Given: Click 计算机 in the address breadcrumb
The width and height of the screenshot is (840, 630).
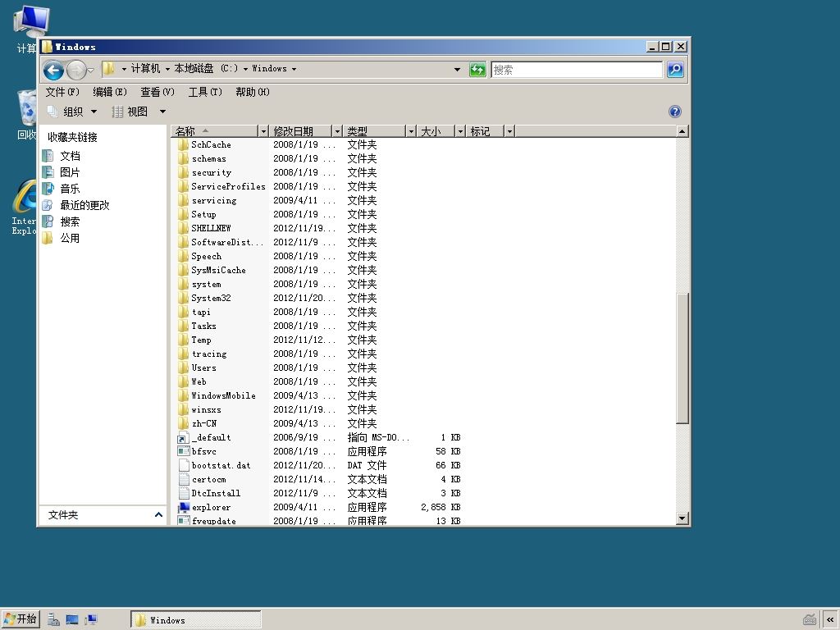Looking at the screenshot, I should coord(145,69).
